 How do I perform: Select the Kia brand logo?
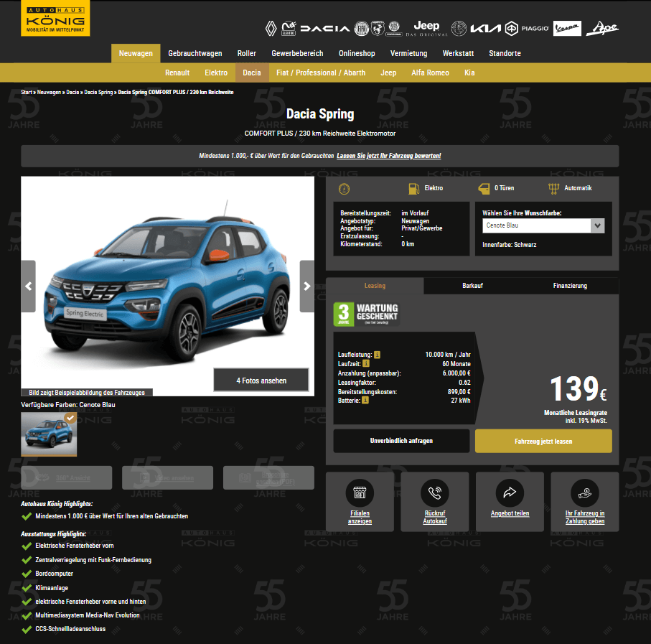485,28
